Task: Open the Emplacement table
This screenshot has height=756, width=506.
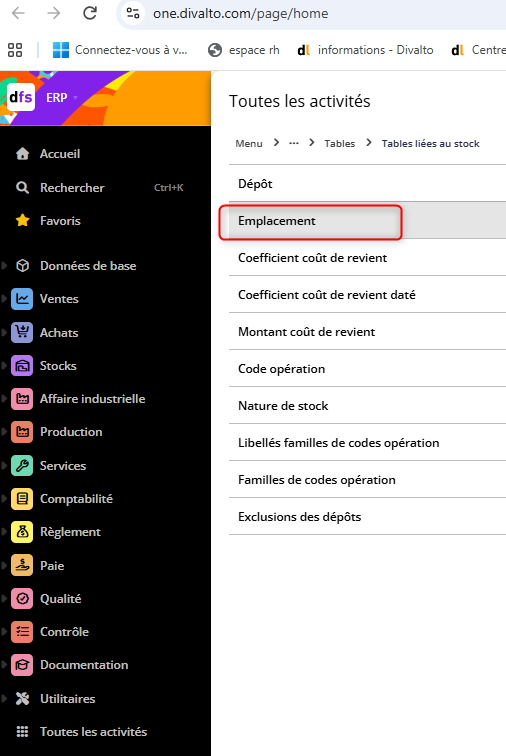Action: (367, 221)
